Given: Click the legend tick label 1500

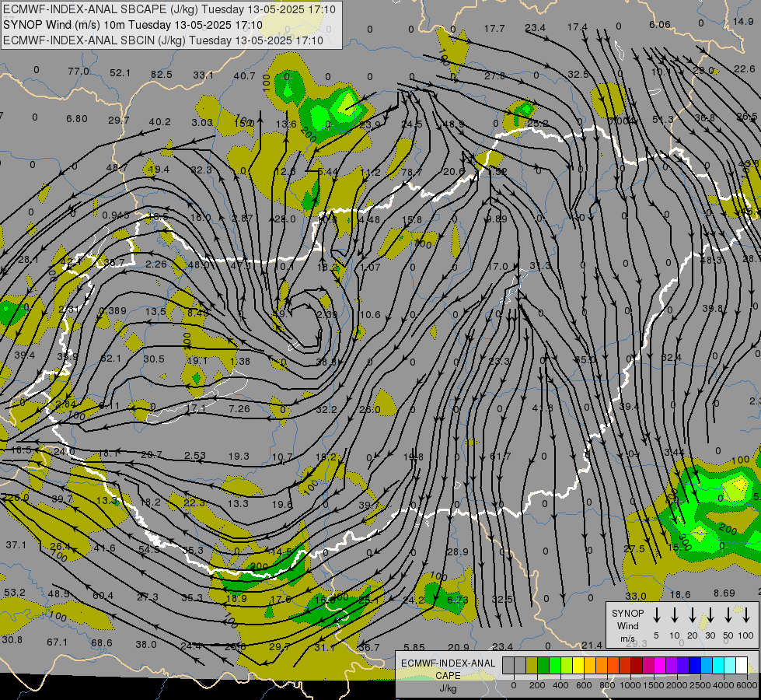Looking at the screenshot, I should tap(654, 685).
